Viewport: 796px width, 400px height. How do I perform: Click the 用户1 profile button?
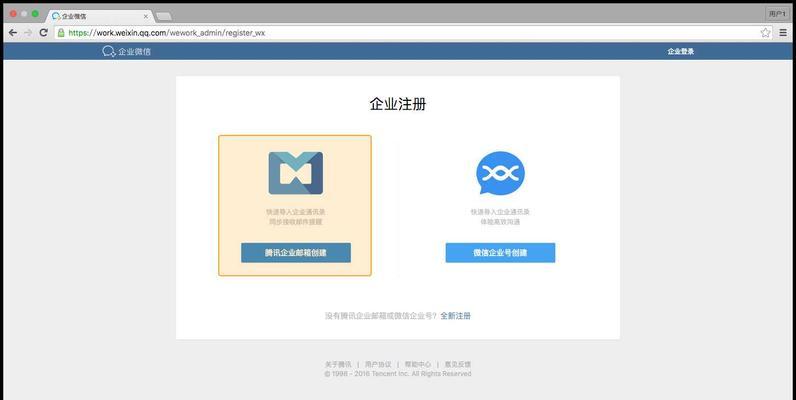(x=778, y=14)
